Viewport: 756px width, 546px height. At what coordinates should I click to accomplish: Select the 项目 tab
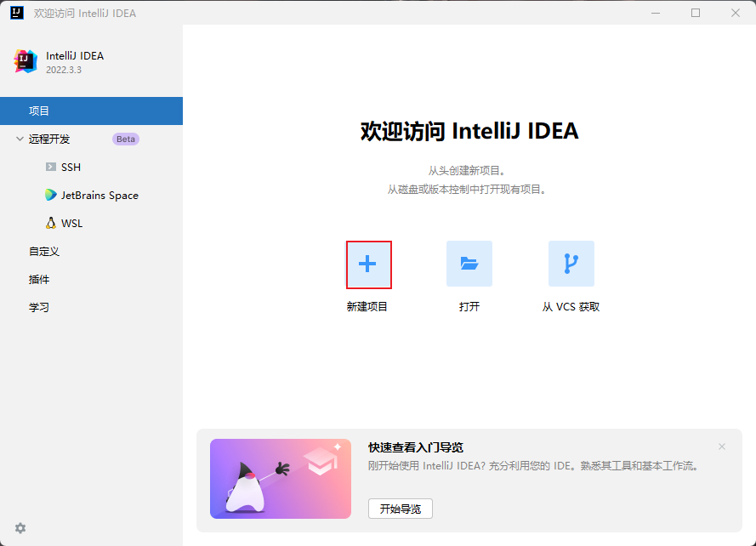[x=91, y=111]
